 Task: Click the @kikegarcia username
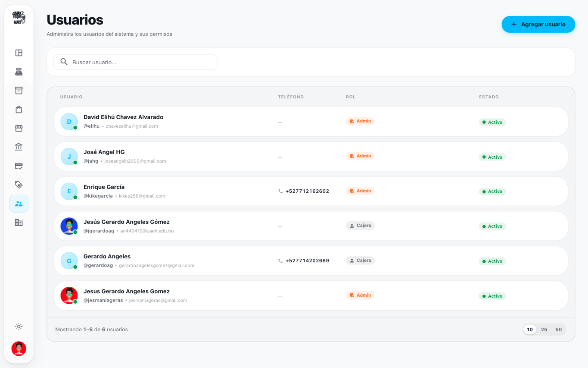[x=98, y=196]
